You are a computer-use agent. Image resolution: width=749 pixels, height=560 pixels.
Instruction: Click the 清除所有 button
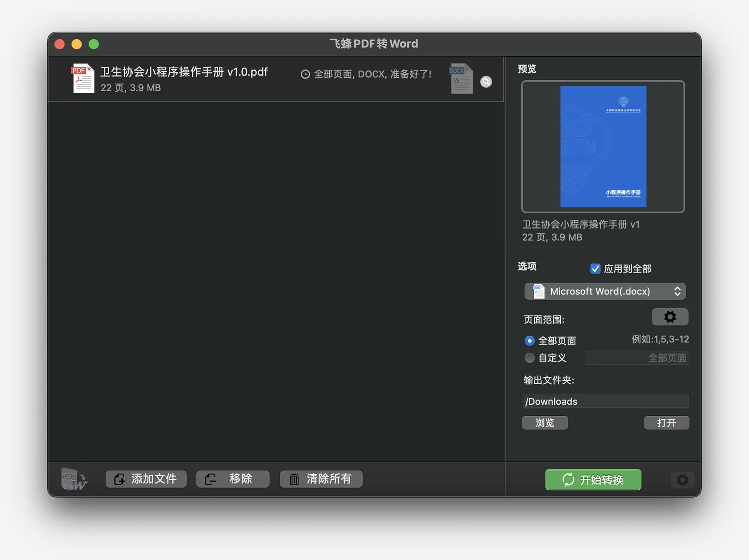tap(321, 479)
